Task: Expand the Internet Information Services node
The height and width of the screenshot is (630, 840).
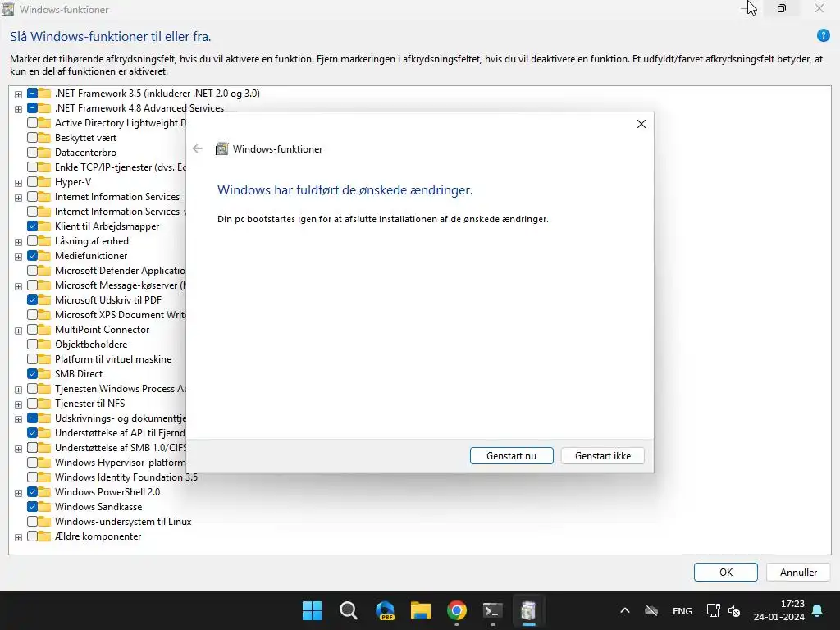Action: tap(18, 198)
